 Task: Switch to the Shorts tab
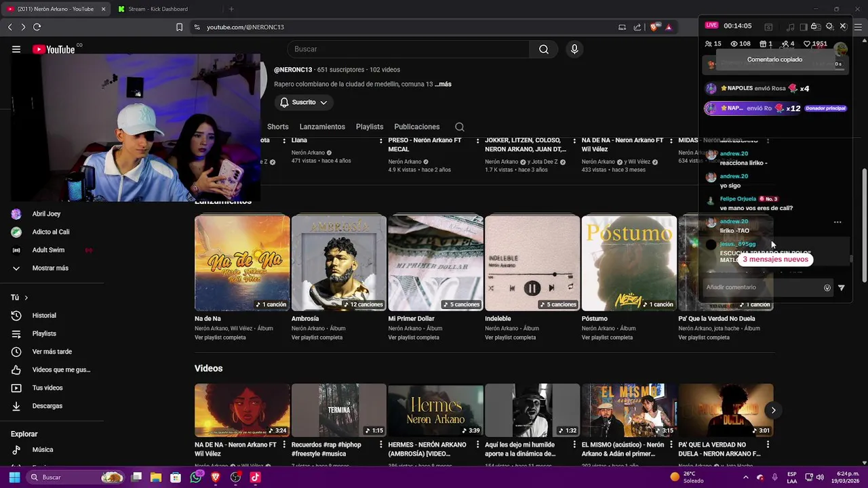pyautogui.click(x=277, y=127)
